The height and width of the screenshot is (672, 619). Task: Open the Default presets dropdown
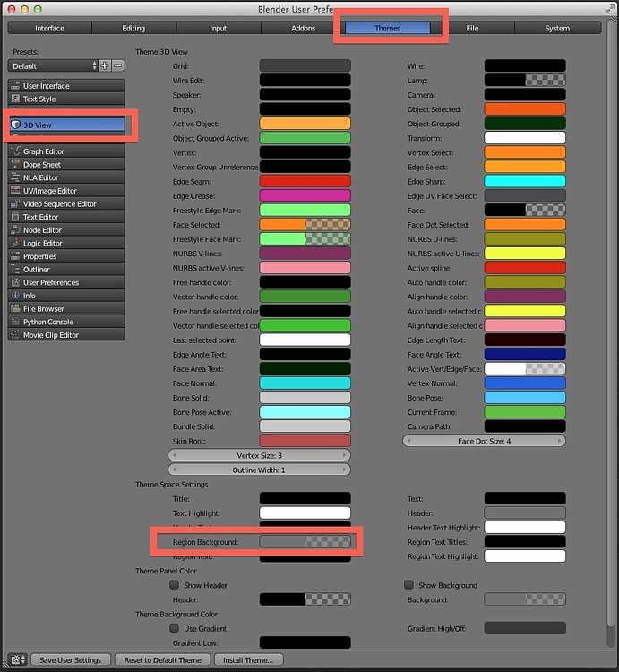click(53, 65)
